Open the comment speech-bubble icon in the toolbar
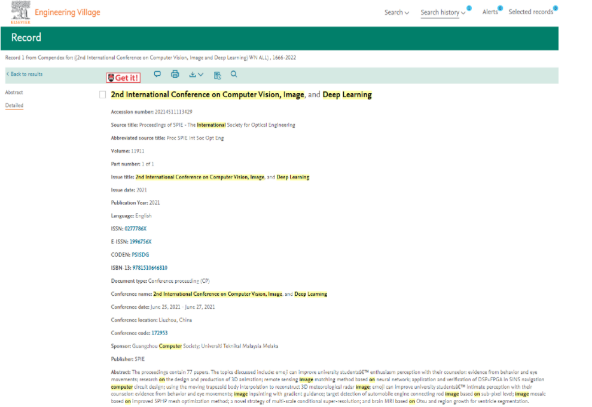 click(x=157, y=74)
